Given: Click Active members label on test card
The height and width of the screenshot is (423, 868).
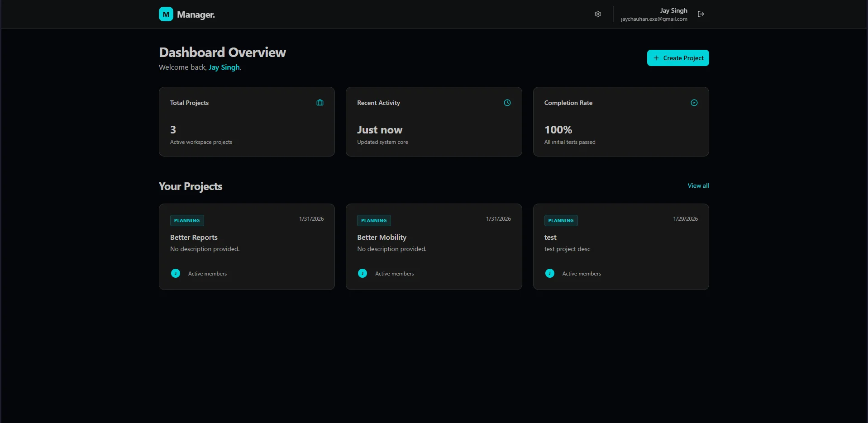Looking at the screenshot, I should click(x=582, y=274).
